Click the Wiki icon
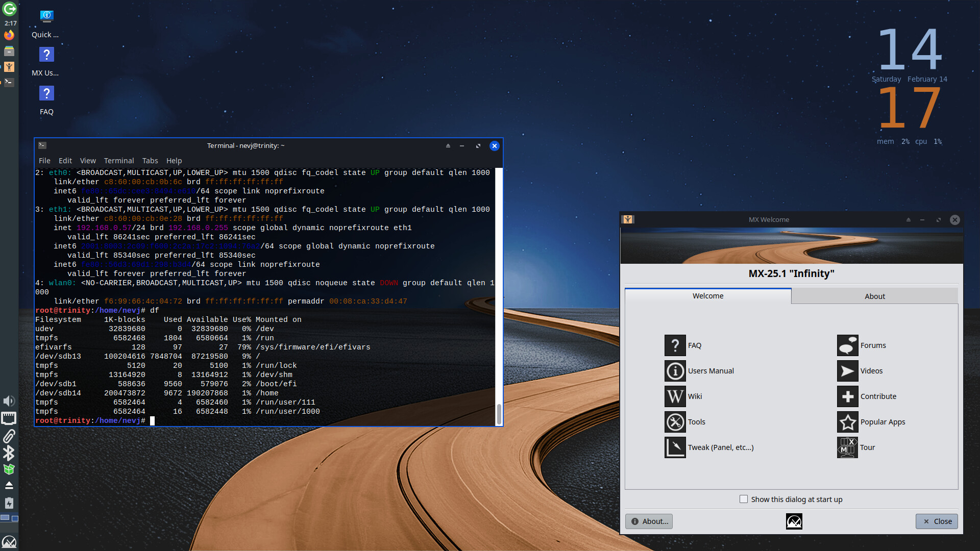The image size is (980, 551). [675, 396]
